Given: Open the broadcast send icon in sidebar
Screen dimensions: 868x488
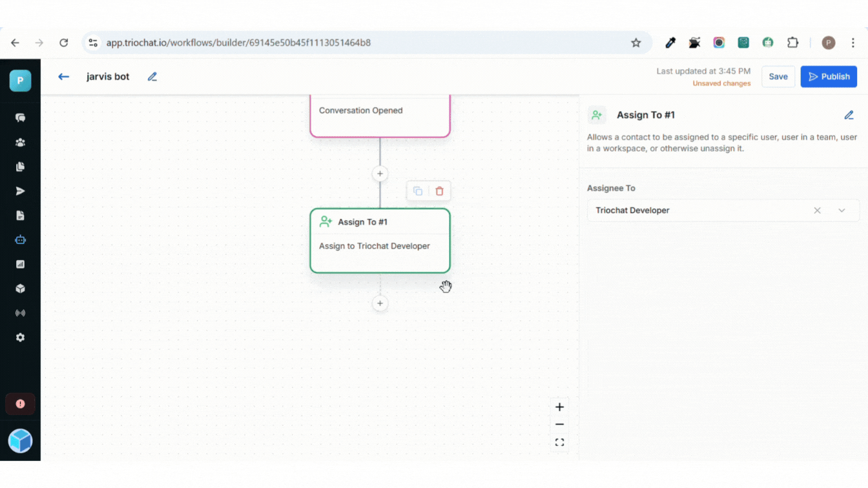Looking at the screenshot, I should pos(20,191).
